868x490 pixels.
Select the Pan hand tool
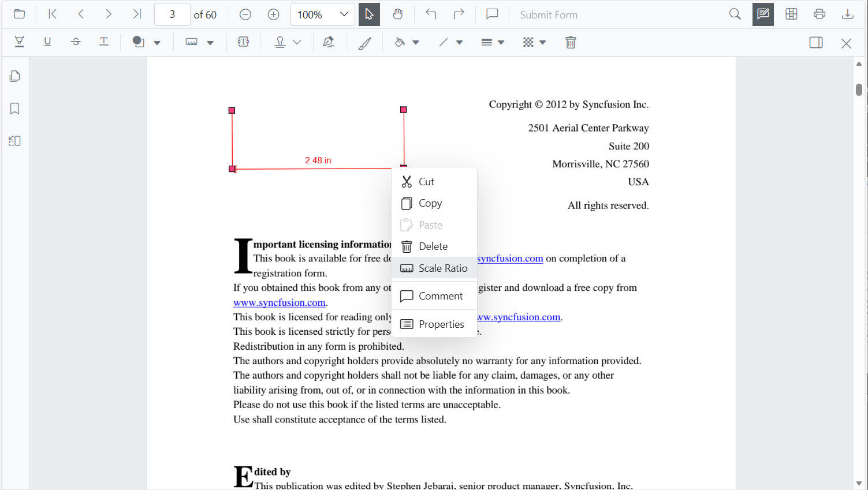click(x=397, y=14)
